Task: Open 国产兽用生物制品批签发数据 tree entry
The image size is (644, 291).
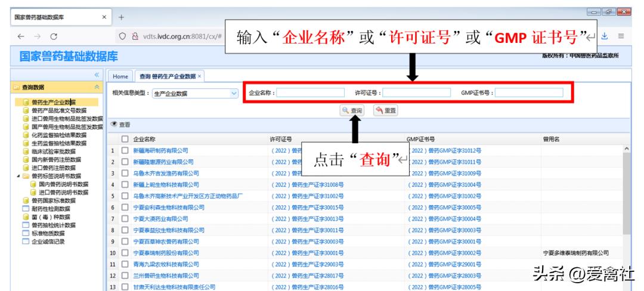Action: coord(67,127)
